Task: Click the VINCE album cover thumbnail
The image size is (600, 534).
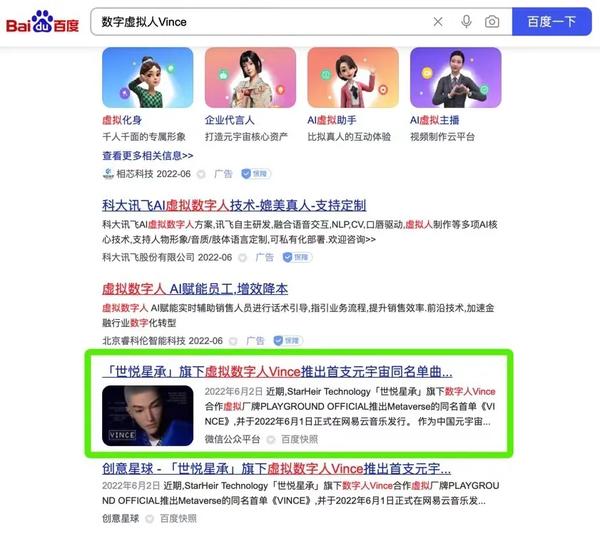Action: click(148, 416)
